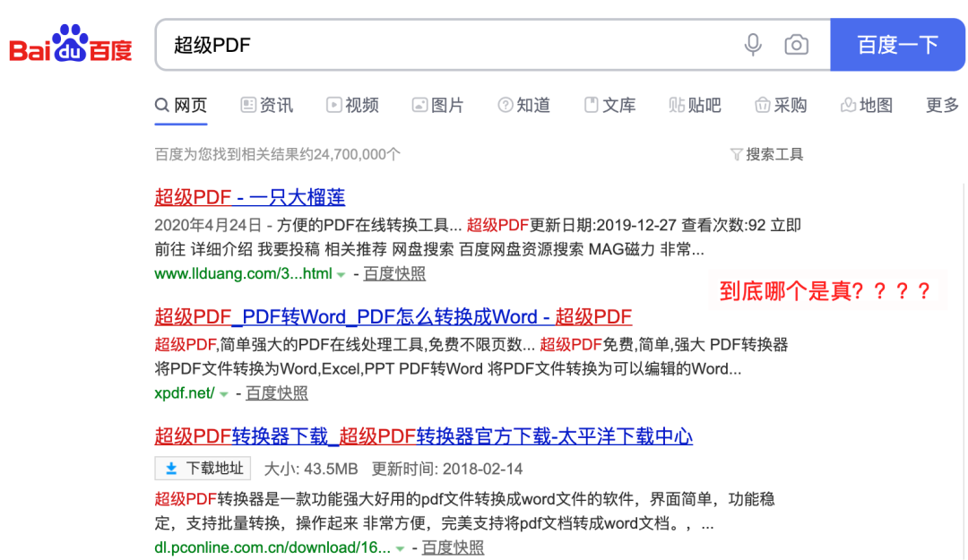
Task: Switch to the 资讯 tab
Action: click(267, 105)
